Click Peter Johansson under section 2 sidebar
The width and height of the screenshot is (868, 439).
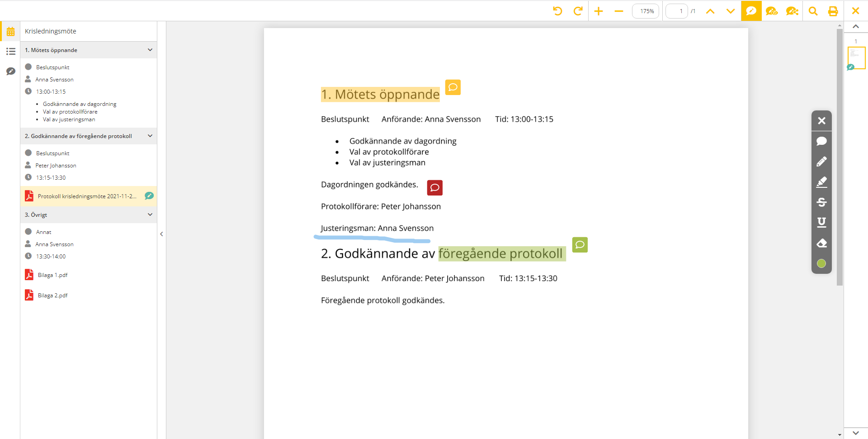pyautogui.click(x=56, y=166)
